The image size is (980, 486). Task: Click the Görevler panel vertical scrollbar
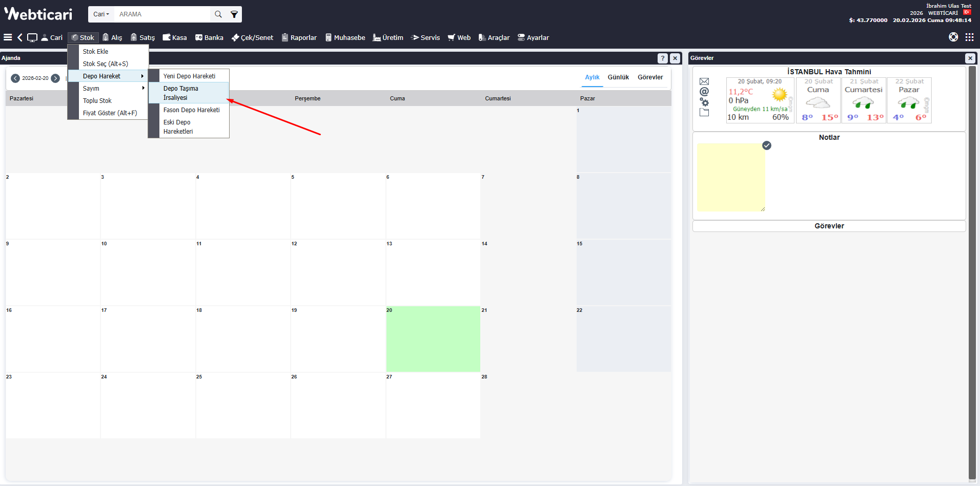tap(972, 271)
